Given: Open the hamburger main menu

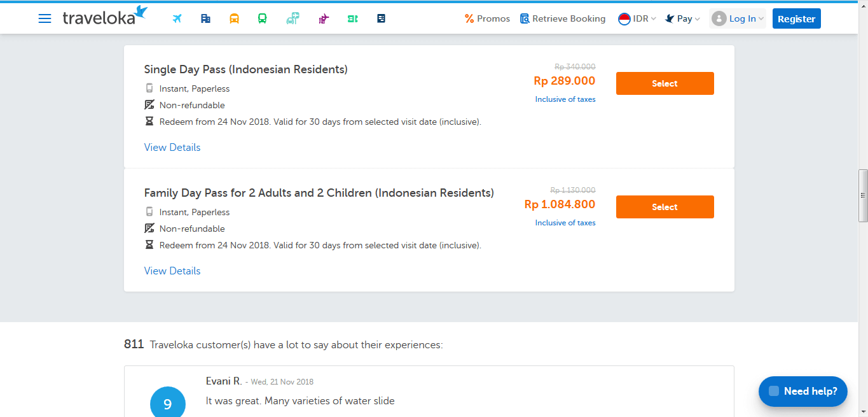Looking at the screenshot, I should coord(45,18).
